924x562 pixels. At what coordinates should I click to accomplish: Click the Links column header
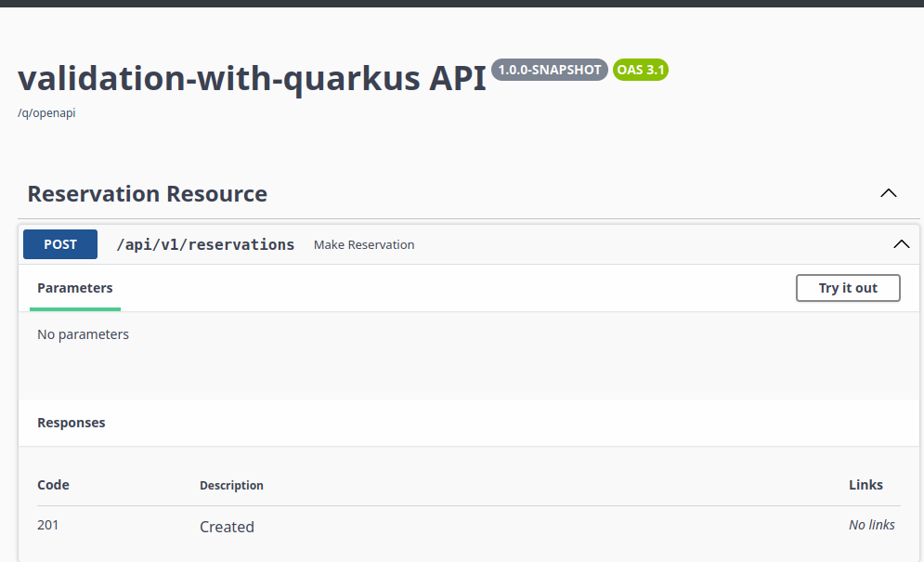pyautogui.click(x=865, y=485)
